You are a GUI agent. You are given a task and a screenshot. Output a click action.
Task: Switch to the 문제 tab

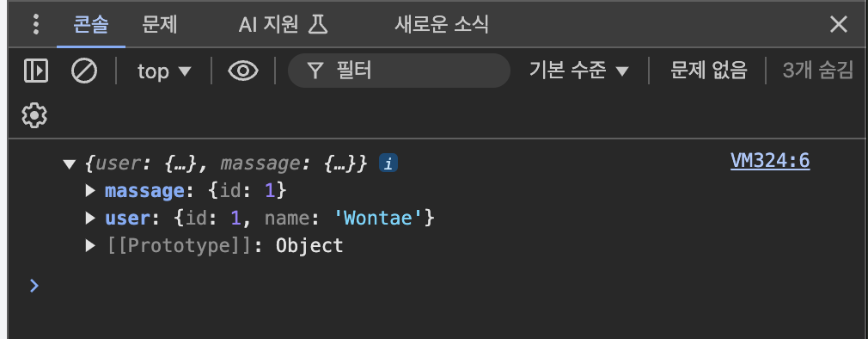[160, 24]
